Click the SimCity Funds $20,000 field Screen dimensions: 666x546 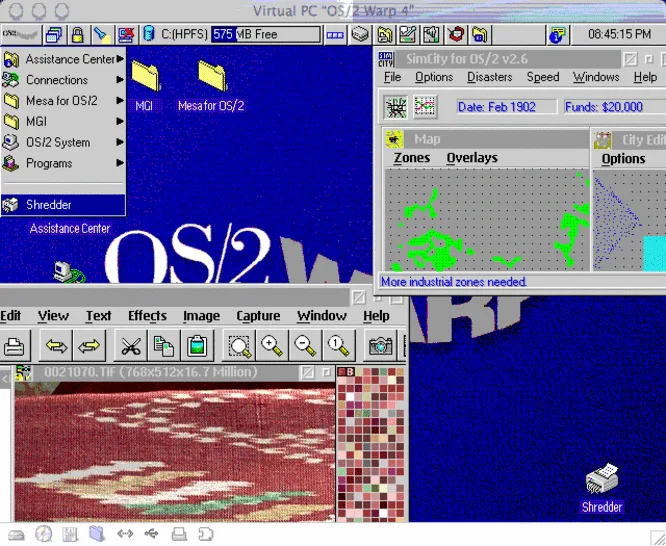pos(615,107)
